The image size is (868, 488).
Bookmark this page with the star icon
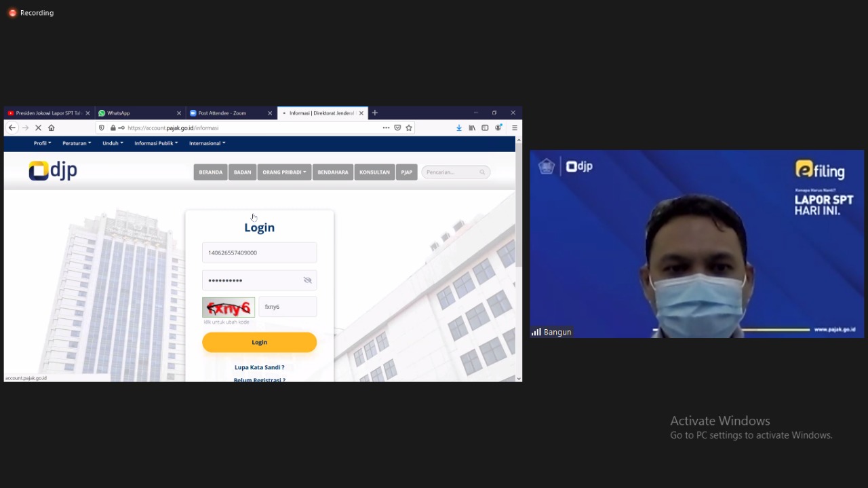click(x=409, y=128)
